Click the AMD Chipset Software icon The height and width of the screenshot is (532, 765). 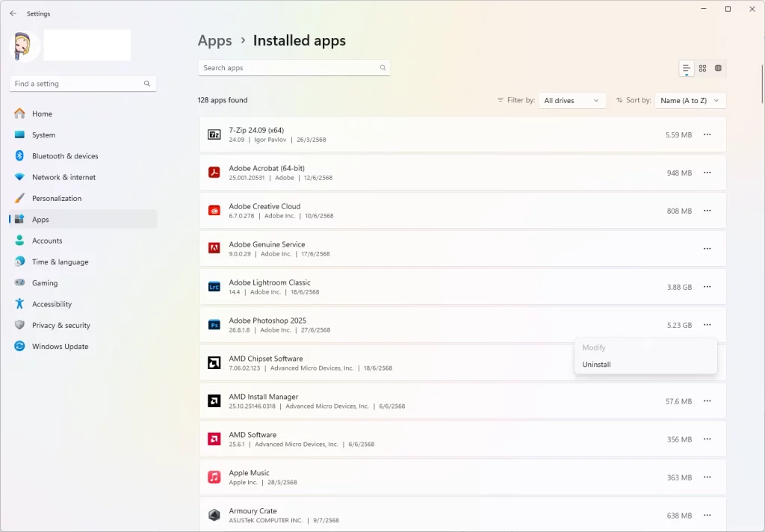click(214, 362)
